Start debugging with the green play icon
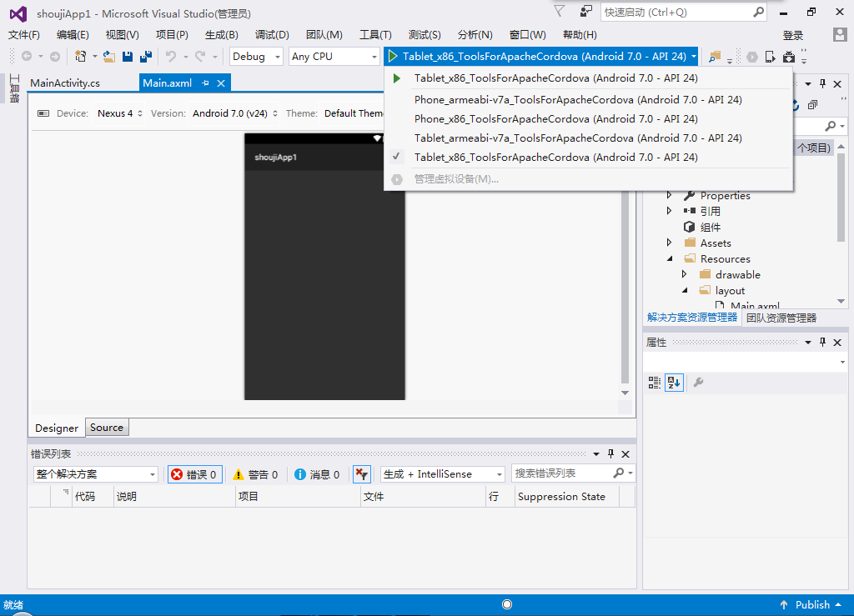The width and height of the screenshot is (854, 616). 393,56
